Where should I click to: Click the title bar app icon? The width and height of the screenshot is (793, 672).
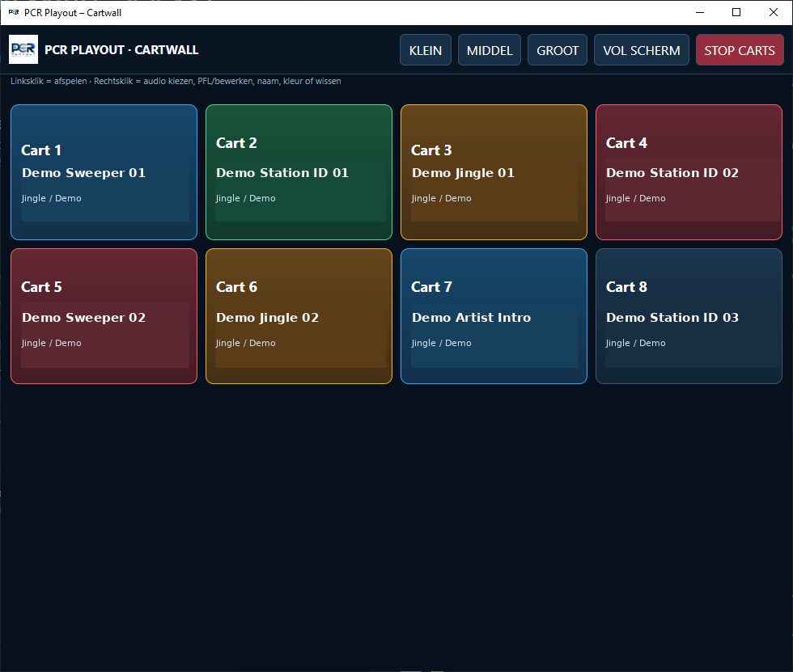coord(14,13)
